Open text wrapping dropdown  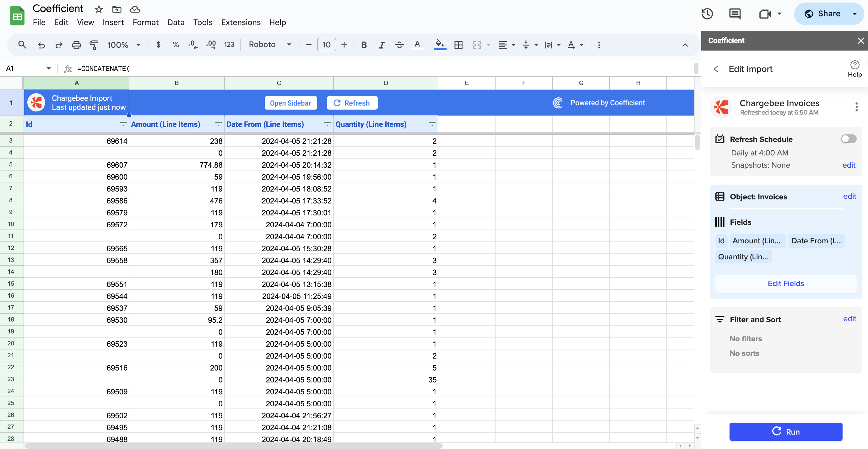[552, 45]
